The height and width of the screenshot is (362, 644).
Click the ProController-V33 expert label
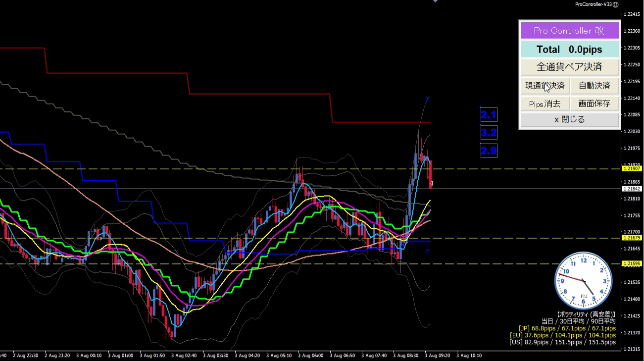pos(594,4)
